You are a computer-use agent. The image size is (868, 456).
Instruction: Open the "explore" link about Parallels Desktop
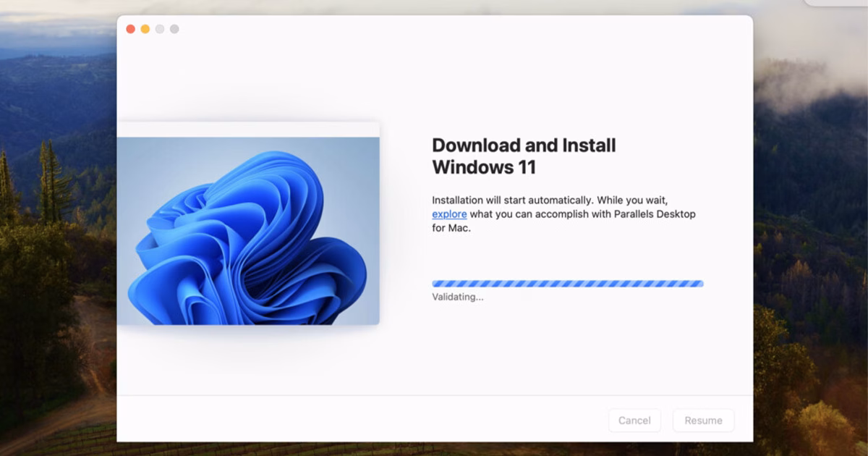(449, 214)
